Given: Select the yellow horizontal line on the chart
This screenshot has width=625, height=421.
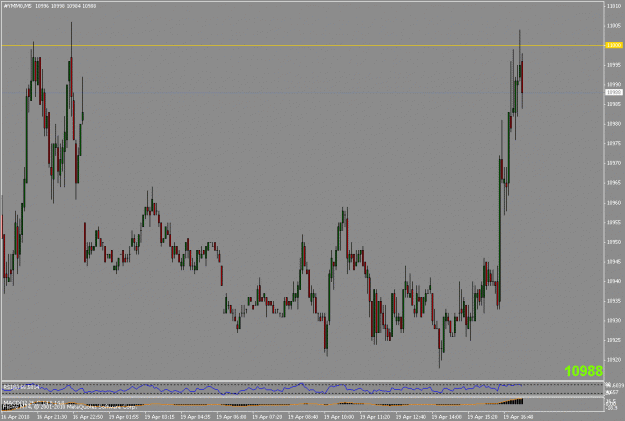Looking at the screenshot, I should click(x=303, y=45).
